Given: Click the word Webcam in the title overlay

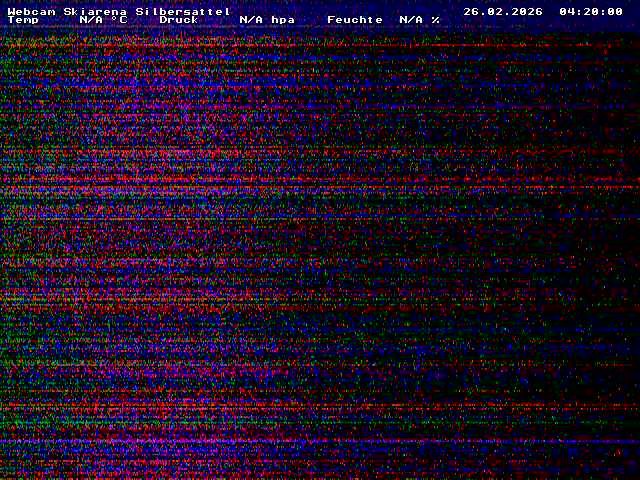Looking at the screenshot, I should tap(31, 11).
